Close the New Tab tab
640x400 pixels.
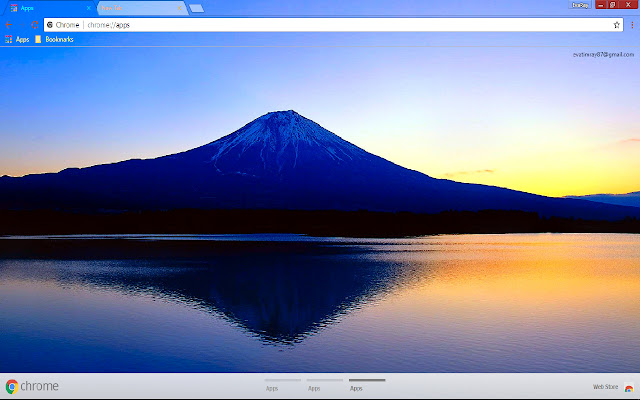tap(179, 8)
